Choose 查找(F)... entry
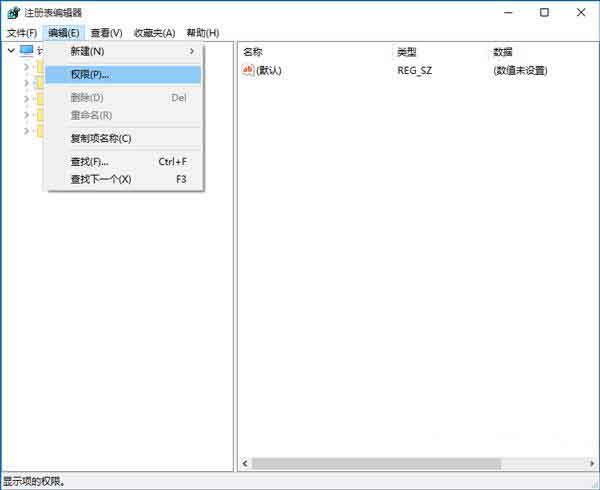Screen dimensions: 600x490 123,162
